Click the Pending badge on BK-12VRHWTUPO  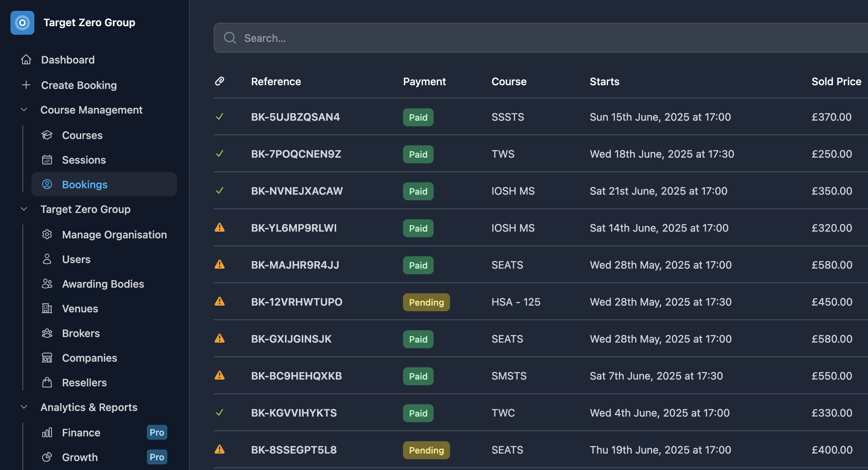pyautogui.click(x=426, y=302)
